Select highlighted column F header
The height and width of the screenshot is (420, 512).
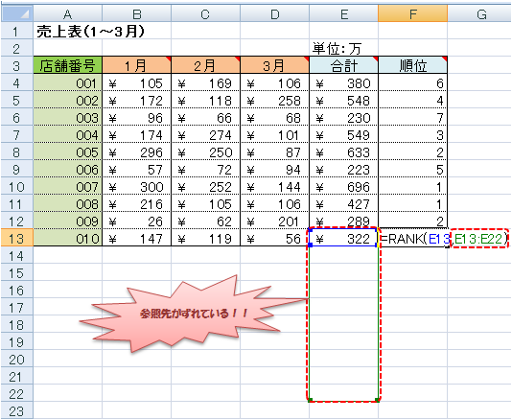point(412,14)
